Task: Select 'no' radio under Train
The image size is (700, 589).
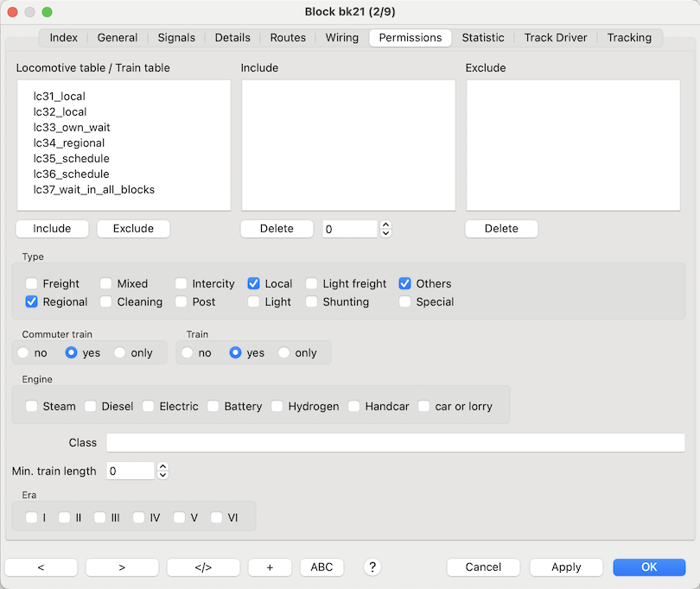Action: coord(188,353)
